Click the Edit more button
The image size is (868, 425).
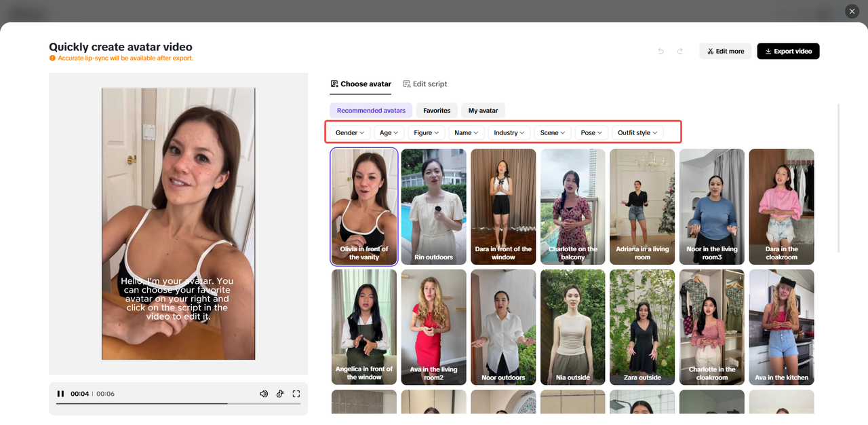pos(726,51)
